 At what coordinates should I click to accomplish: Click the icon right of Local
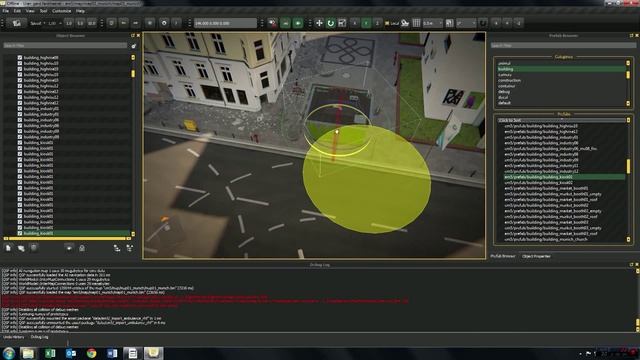click(x=405, y=23)
